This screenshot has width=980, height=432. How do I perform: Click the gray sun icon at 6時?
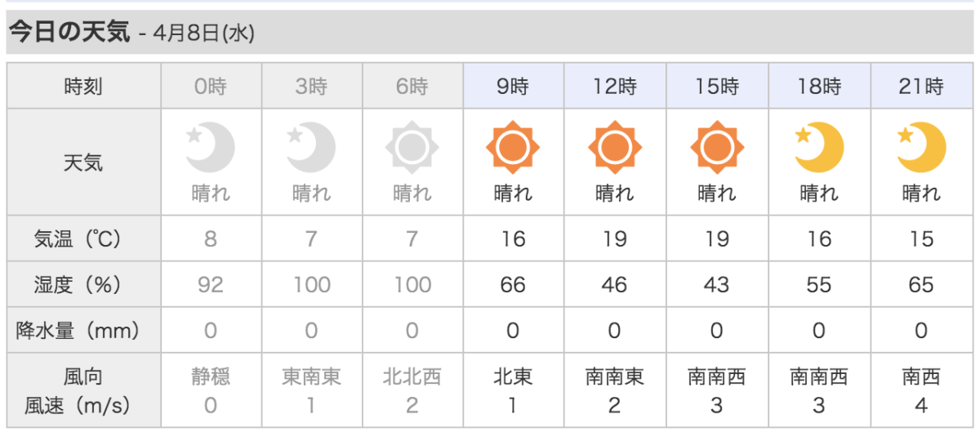[x=412, y=148]
